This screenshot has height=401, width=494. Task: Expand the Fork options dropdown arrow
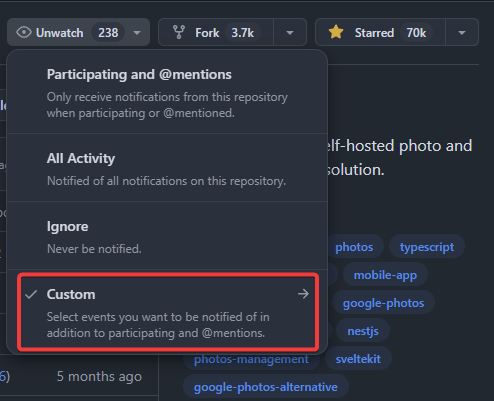(x=290, y=33)
